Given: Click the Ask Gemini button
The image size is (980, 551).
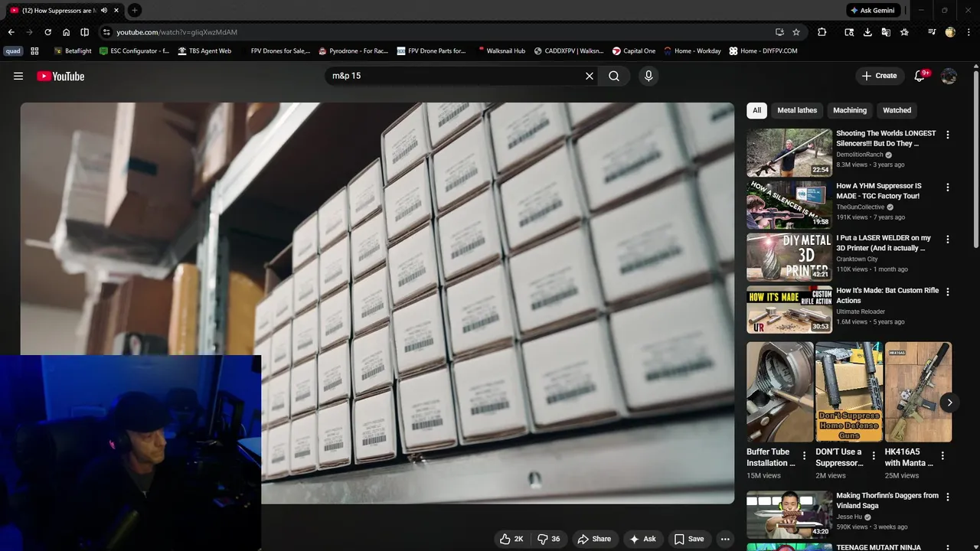Looking at the screenshot, I should coord(871,10).
